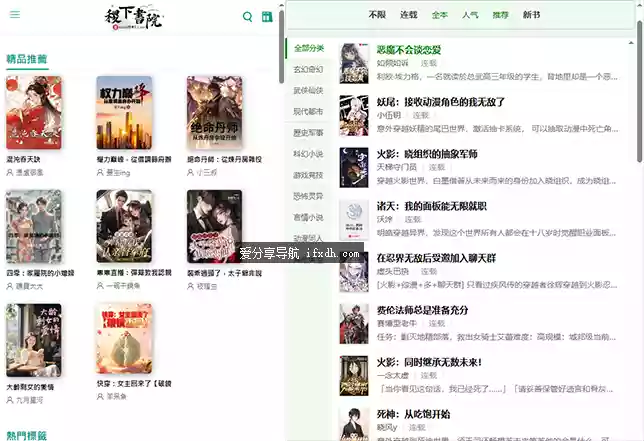Screen dimensions: 644x441
Task: Click cover of 费伦法师总是准备充分
Action: [x=354, y=324]
